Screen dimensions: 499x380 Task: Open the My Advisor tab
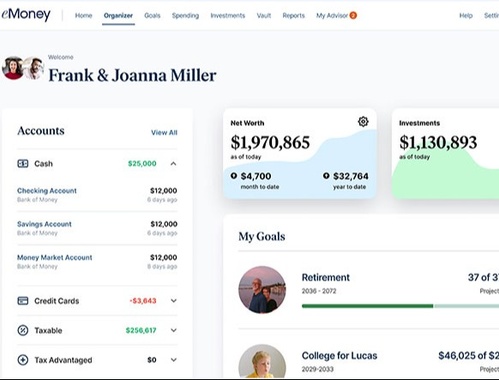click(x=332, y=15)
